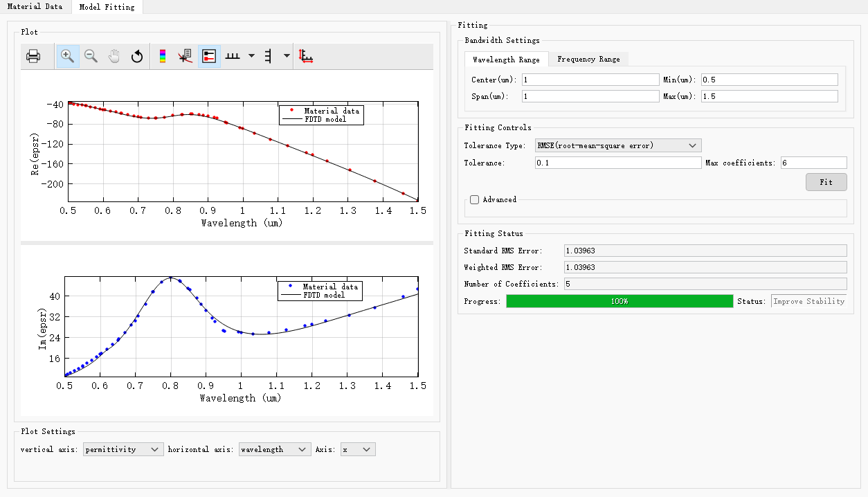Click the Weighted RMS Error value field
The height and width of the screenshot is (497, 868).
coord(705,267)
